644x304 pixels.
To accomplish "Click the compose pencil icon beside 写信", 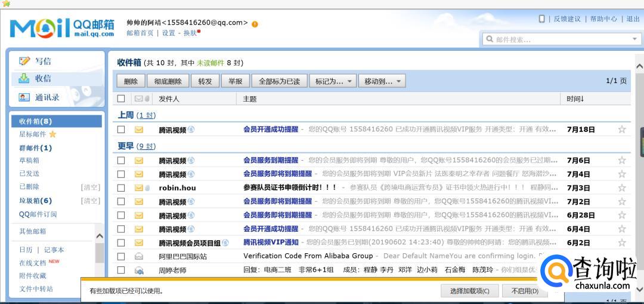I will tap(24, 62).
